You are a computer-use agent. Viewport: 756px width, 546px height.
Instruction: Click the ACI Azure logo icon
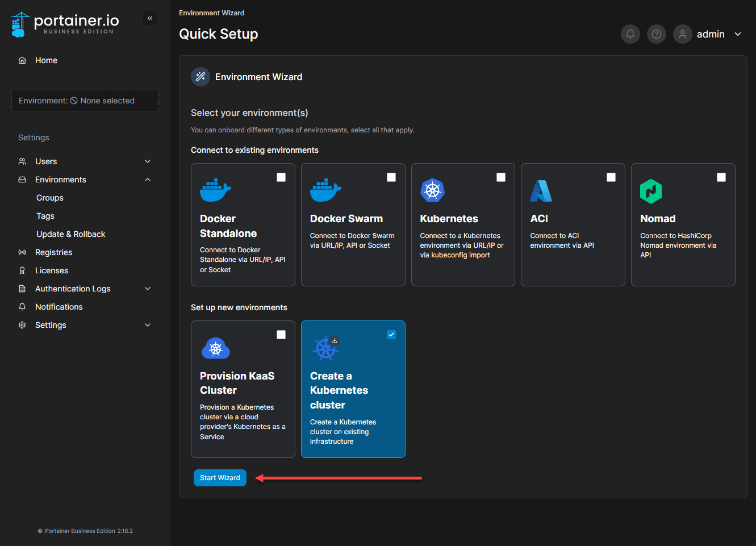click(x=541, y=191)
